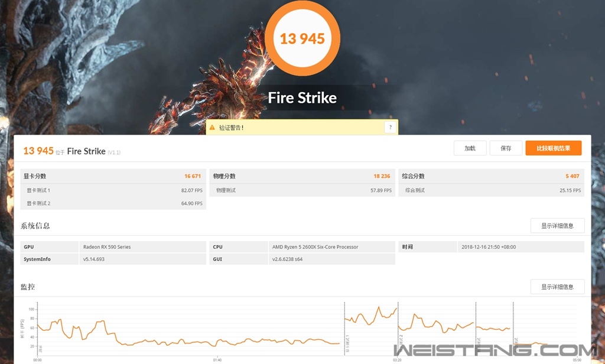Show detailed info for 监控 section
Viewport: 605px width, 364px height.
click(557, 287)
